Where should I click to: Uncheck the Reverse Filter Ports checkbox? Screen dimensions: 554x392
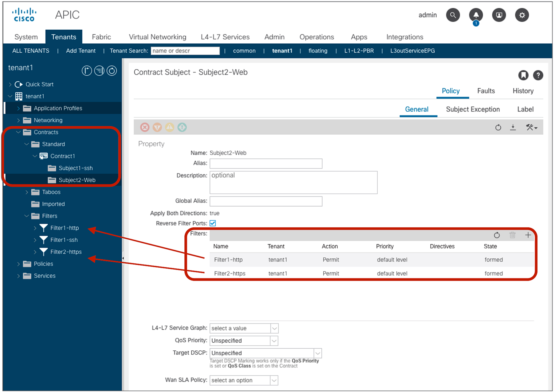[213, 223]
